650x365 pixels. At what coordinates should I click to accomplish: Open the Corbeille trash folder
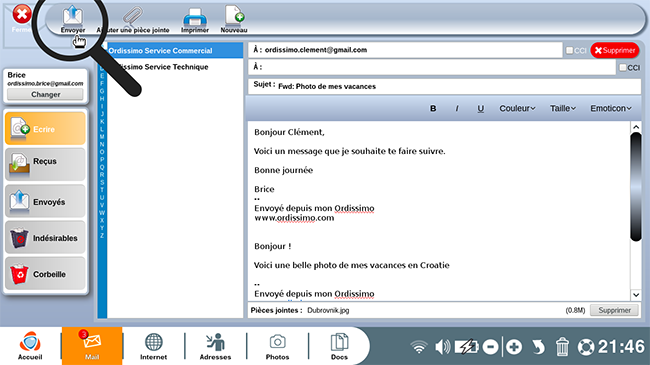(x=45, y=274)
